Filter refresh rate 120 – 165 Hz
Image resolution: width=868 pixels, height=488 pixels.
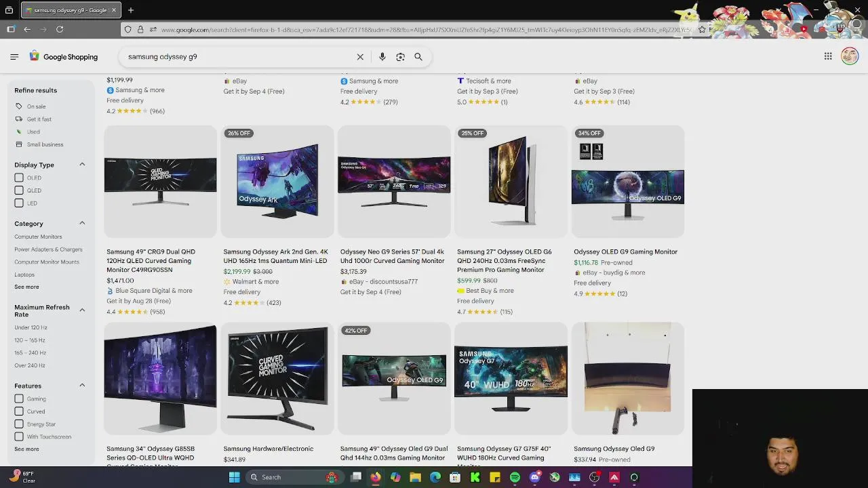(30, 340)
